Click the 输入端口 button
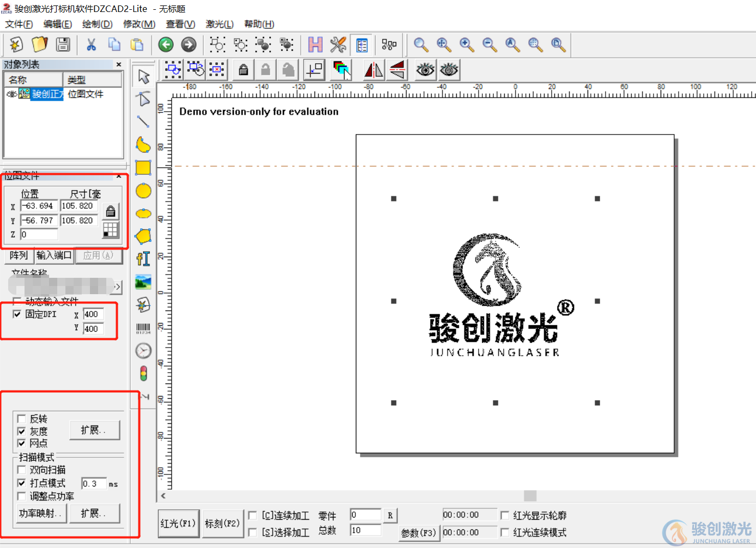The image size is (756, 548). click(x=54, y=255)
